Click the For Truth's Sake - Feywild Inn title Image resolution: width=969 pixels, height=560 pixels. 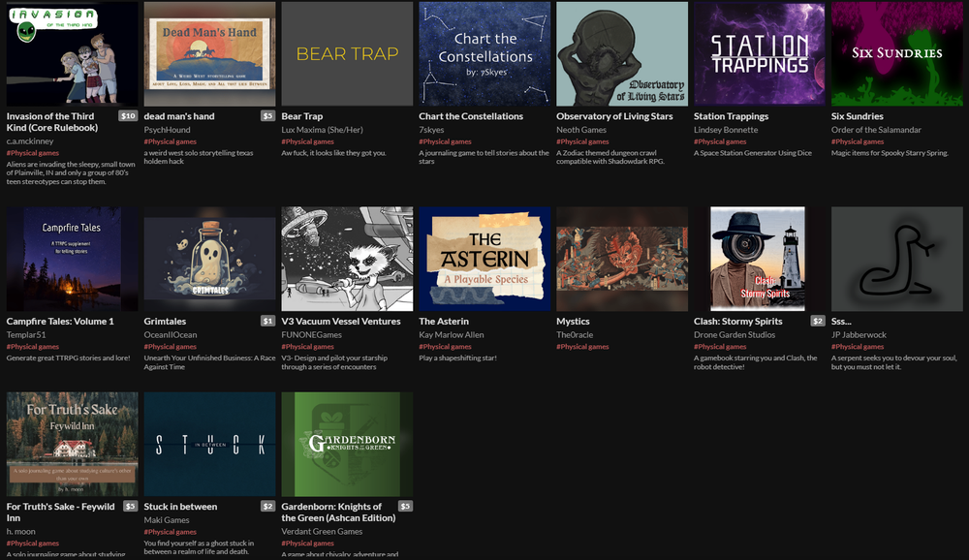point(60,513)
